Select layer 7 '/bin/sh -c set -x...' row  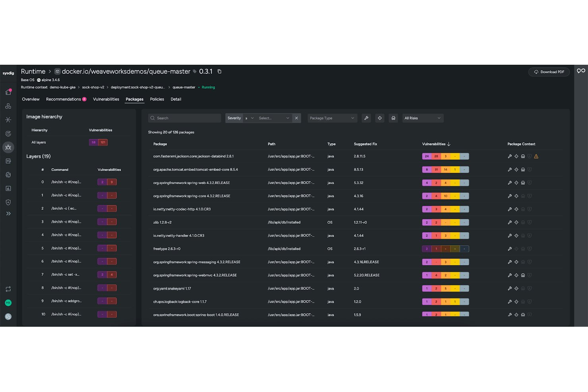click(78, 274)
